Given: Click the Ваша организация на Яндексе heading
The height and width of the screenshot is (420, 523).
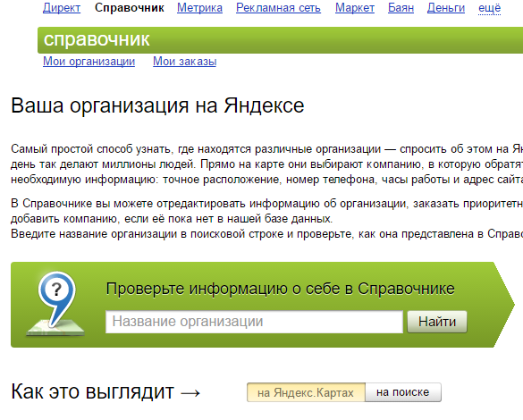Looking at the screenshot, I should (x=157, y=105).
